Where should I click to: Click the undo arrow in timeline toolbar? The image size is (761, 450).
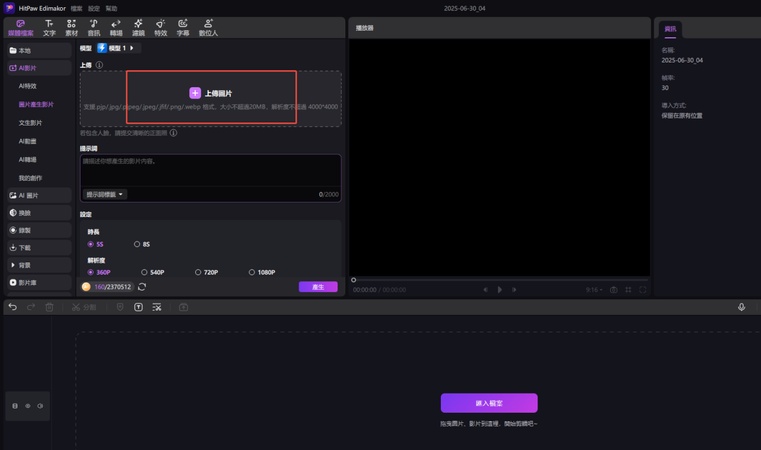(12, 307)
